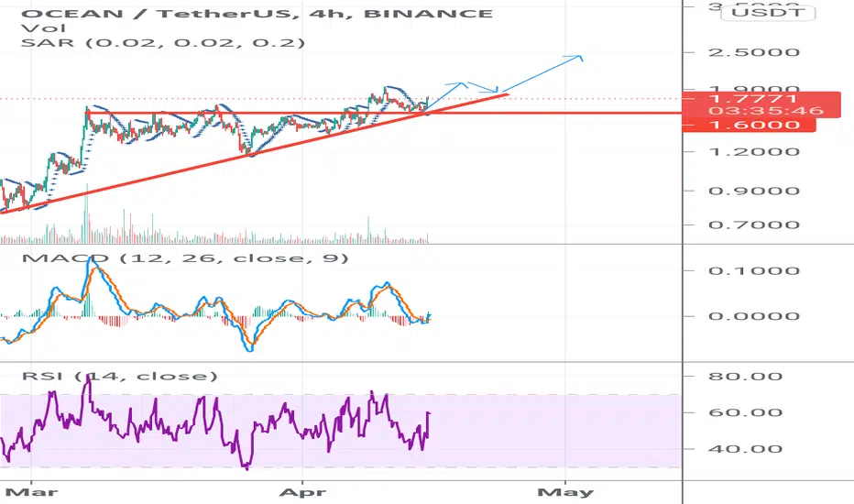Click the 0.0000 MACD axis label
This screenshot has height=504, width=854.
754,316
